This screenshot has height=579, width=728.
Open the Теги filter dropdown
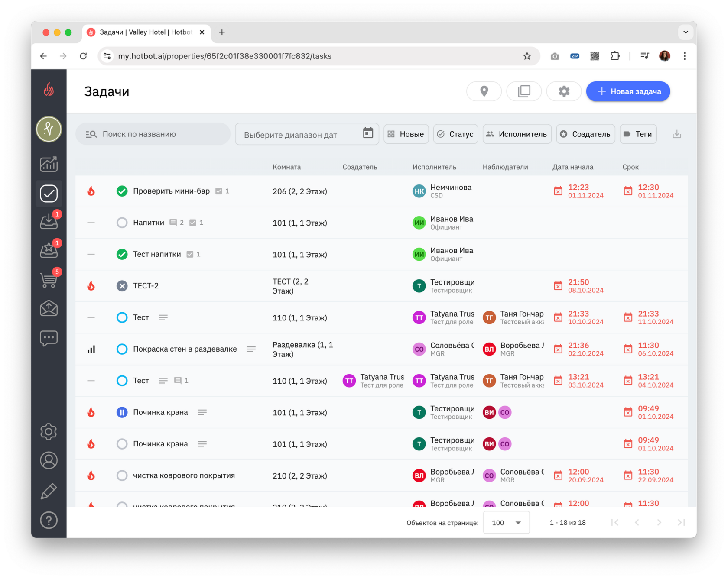click(x=638, y=134)
